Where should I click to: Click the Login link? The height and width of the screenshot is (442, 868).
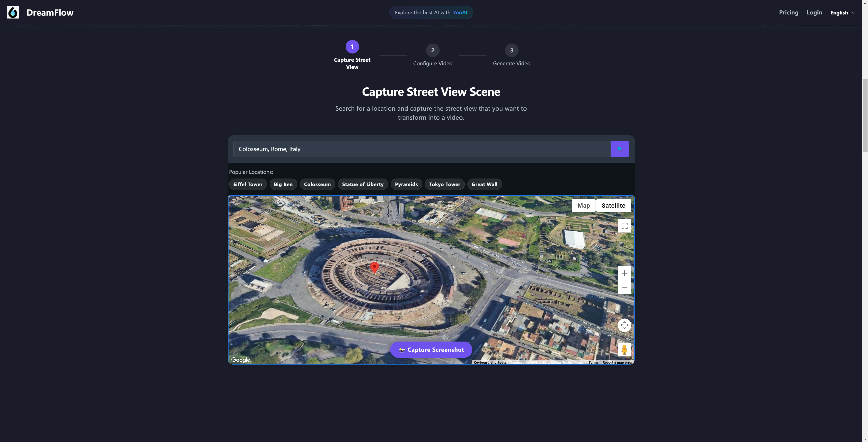(x=814, y=12)
